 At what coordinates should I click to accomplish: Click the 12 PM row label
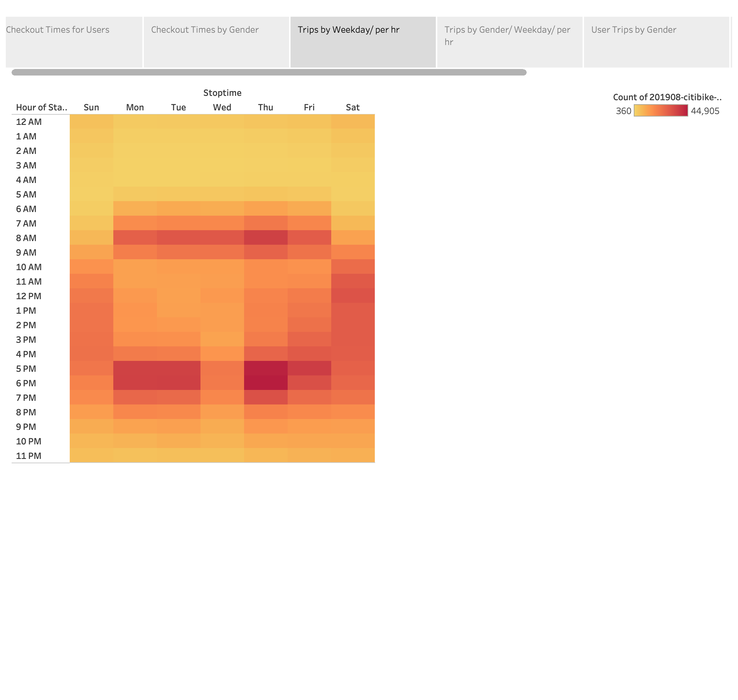tap(29, 296)
